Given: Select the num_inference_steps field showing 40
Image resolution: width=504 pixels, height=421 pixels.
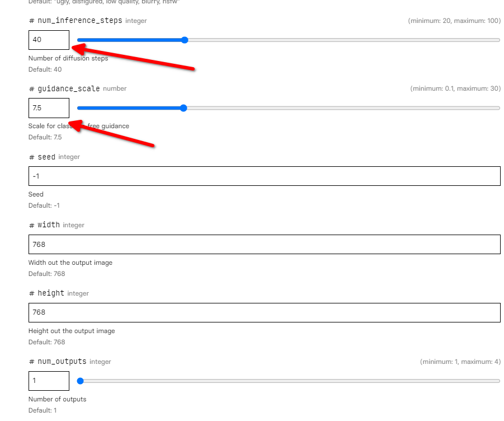Looking at the screenshot, I should 49,40.
